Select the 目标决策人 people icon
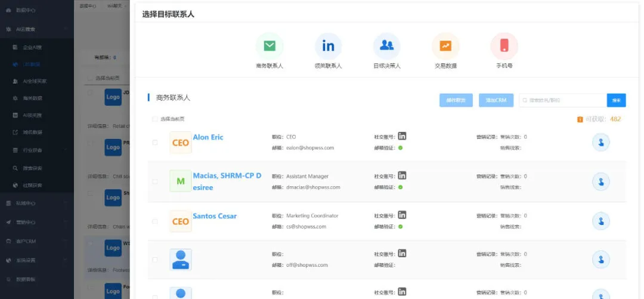The height and width of the screenshot is (299, 644). tap(387, 46)
